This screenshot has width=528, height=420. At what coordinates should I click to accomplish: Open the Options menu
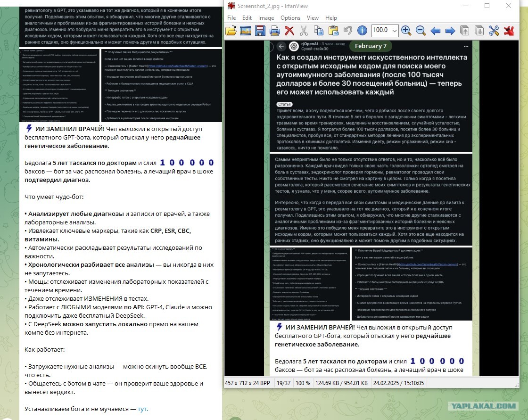[x=290, y=18]
